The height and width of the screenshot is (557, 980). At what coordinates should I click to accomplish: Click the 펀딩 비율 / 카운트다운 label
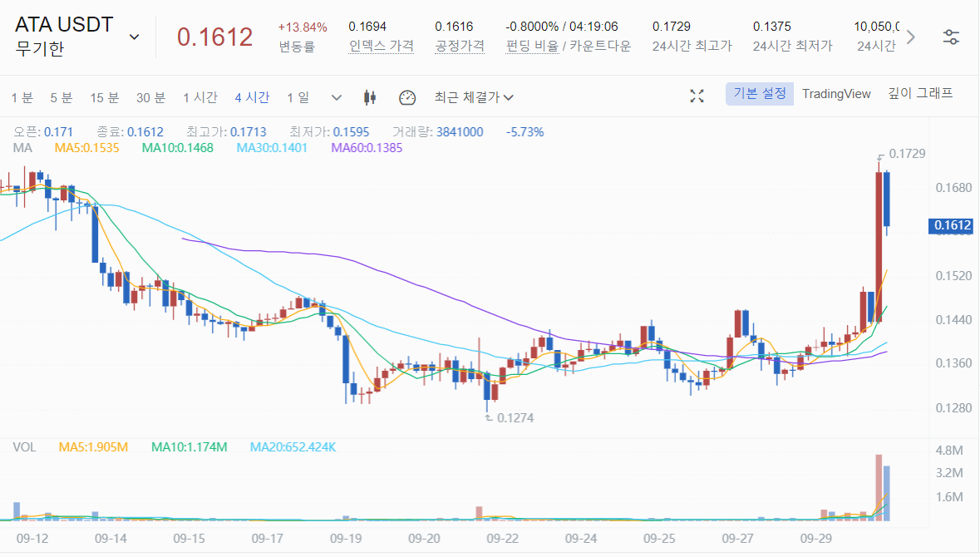click(x=568, y=47)
